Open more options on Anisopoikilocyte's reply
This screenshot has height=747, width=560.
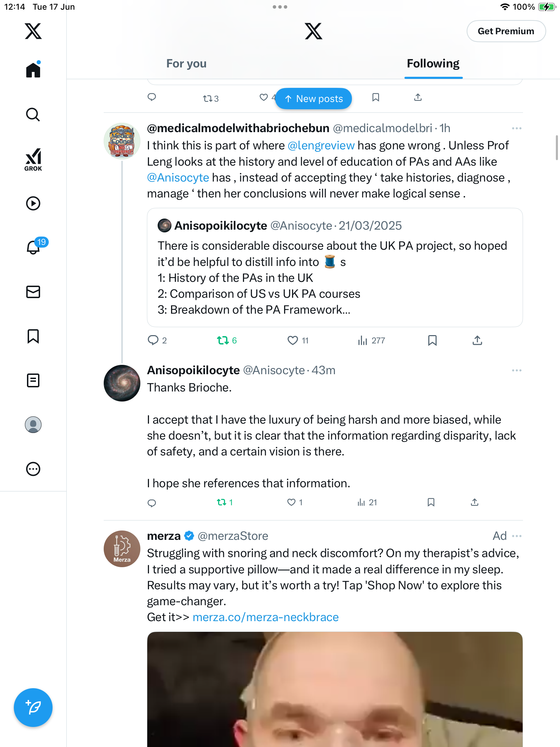(516, 370)
